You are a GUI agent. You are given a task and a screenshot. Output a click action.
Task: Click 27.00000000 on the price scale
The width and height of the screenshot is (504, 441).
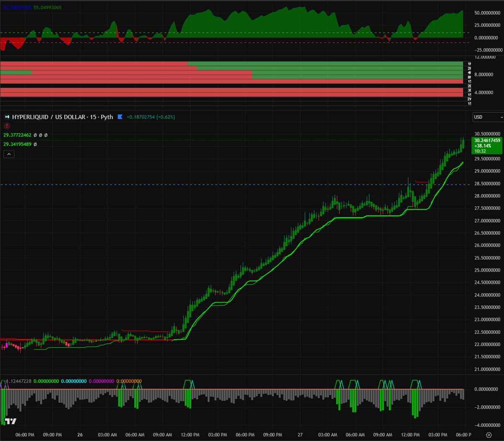pyautogui.click(x=487, y=221)
